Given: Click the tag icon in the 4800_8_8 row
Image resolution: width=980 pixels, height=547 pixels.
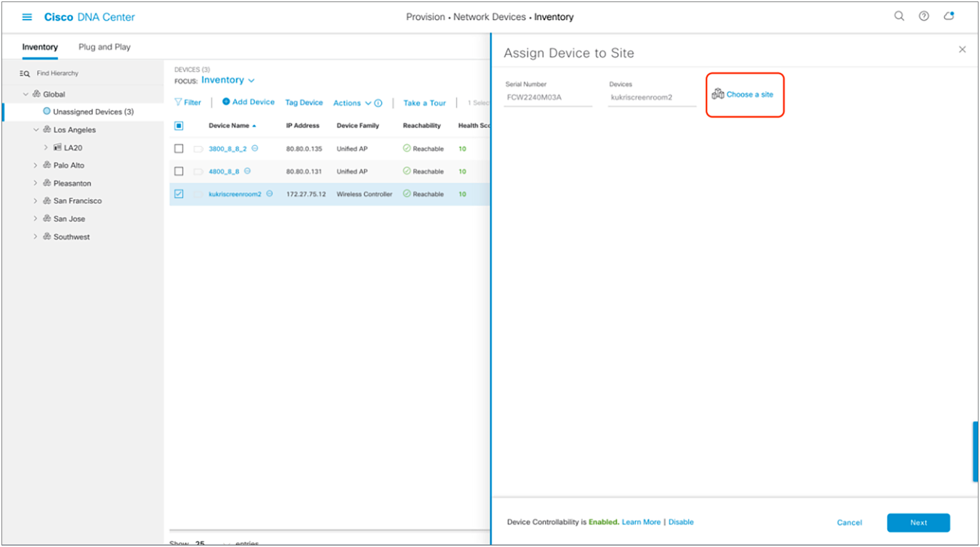Looking at the screenshot, I should (198, 172).
